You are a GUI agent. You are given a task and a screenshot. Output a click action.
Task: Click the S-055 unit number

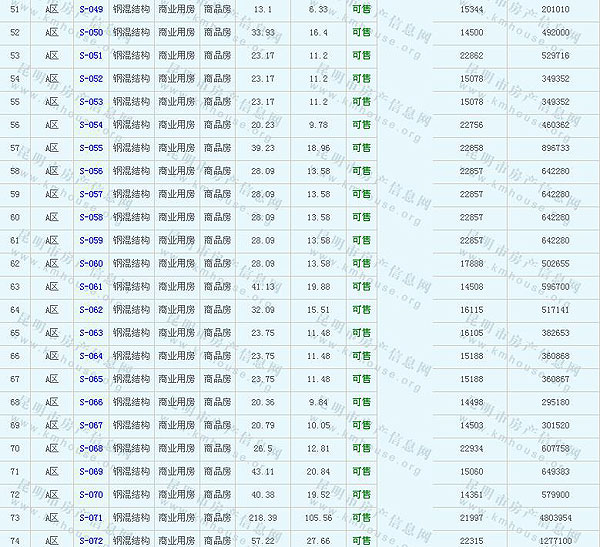90,148
